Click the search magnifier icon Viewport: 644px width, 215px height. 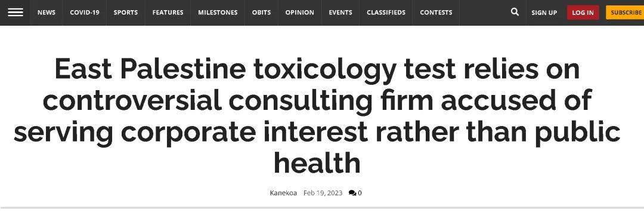(x=515, y=12)
